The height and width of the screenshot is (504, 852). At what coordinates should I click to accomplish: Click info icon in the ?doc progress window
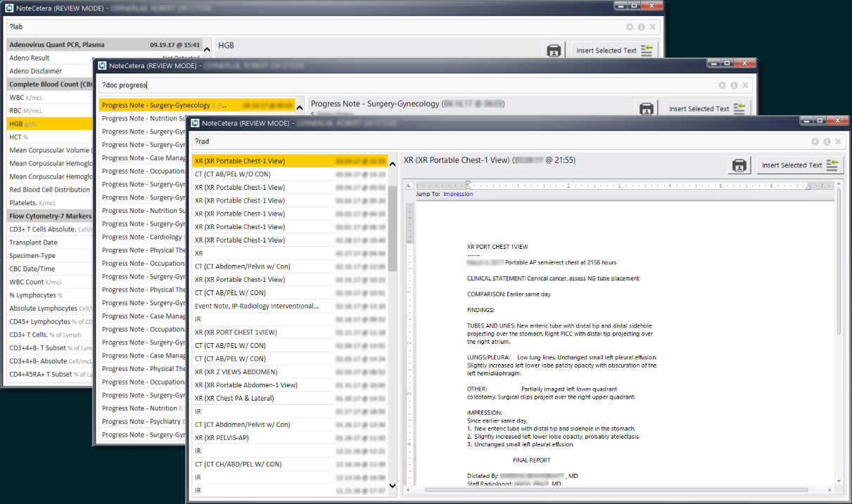coord(734,85)
